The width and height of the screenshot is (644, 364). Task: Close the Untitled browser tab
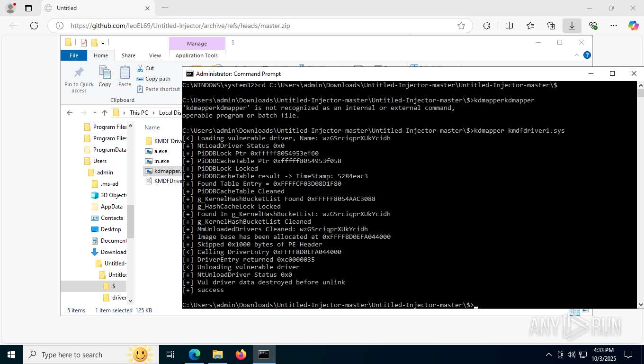click(148, 8)
